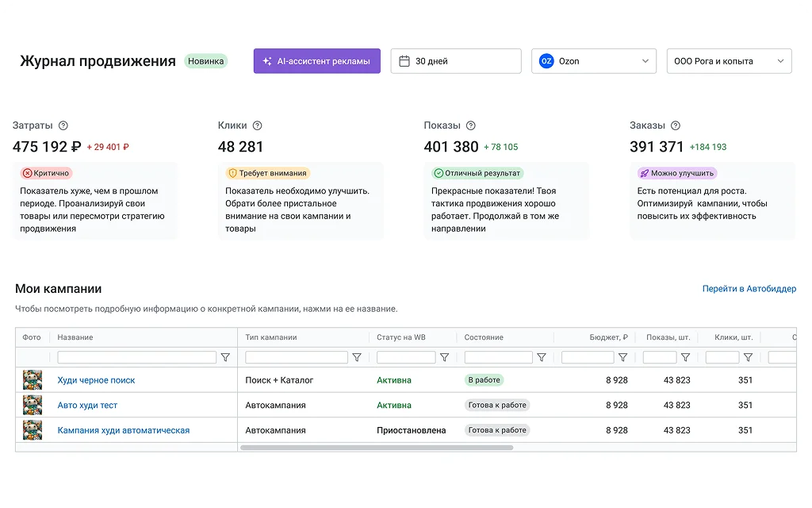Click the help icon next to Заказы
The height and width of the screenshot is (508, 812).
tap(676, 125)
